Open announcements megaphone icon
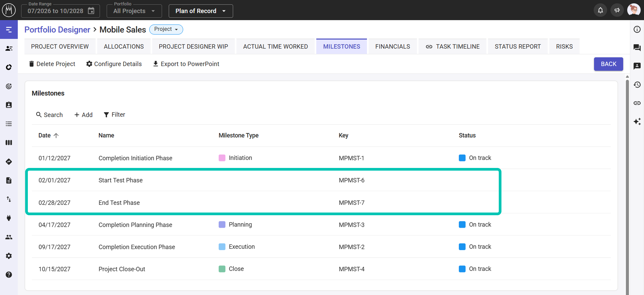 [x=617, y=10]
